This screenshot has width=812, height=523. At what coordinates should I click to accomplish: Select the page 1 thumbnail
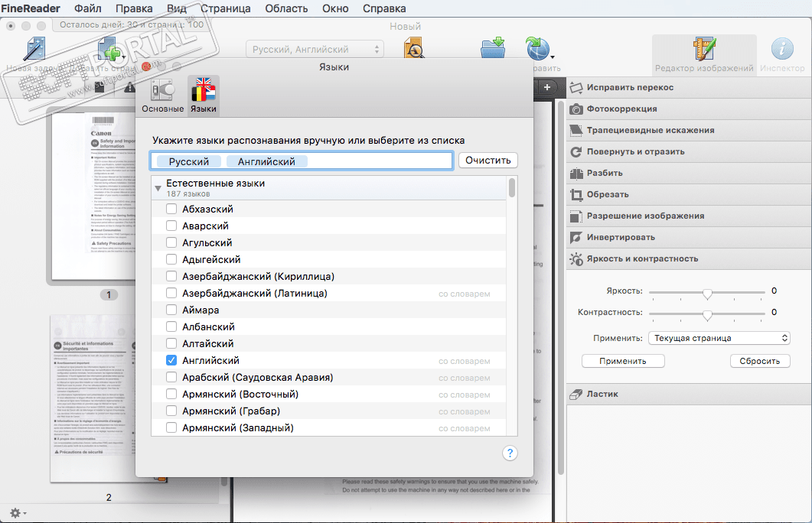(x=93, y=197)
